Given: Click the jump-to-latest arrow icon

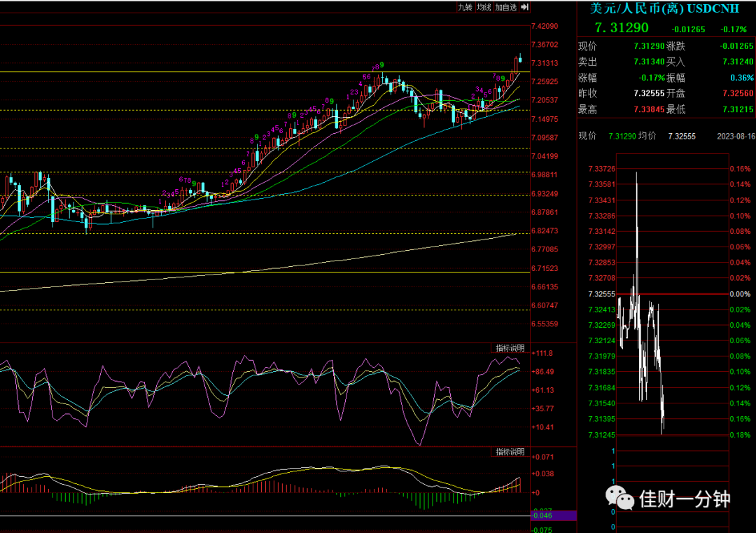Looking at the screenshot, I should [524, 7].
